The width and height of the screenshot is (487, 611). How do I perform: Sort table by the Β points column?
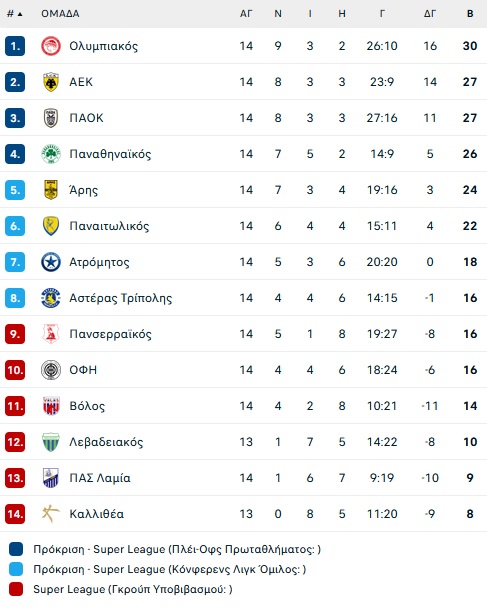[470, 14]
